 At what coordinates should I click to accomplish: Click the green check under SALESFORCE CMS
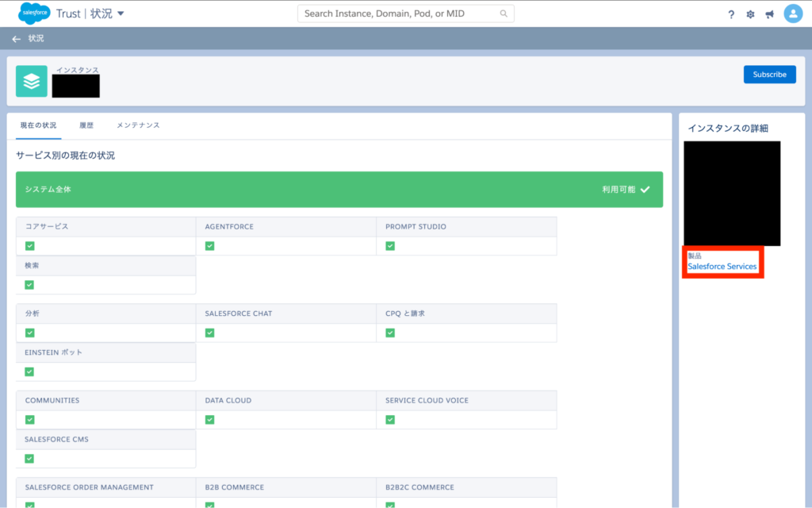click(x=29, y=458)
